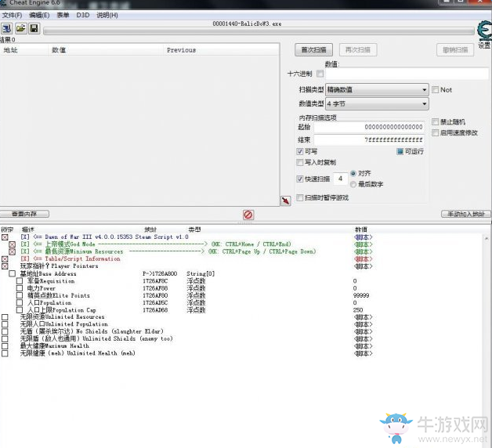Image resolution: width=492 pixels, height=448 pixels.
Task: Click the red no-entry clear list icon
Action: [248, 215]
